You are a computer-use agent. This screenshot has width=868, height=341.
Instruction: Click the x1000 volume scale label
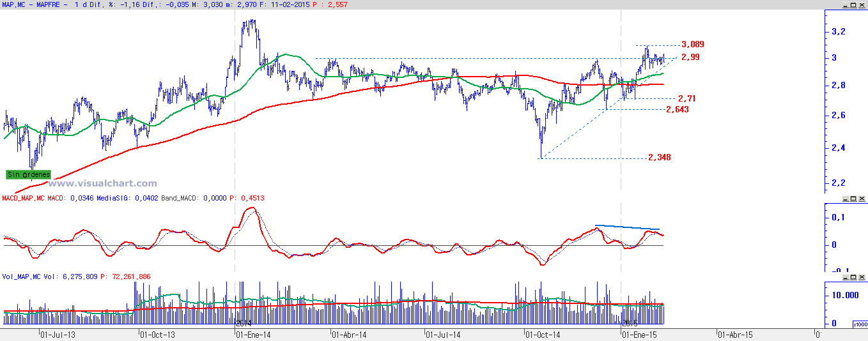pos(860,324)
